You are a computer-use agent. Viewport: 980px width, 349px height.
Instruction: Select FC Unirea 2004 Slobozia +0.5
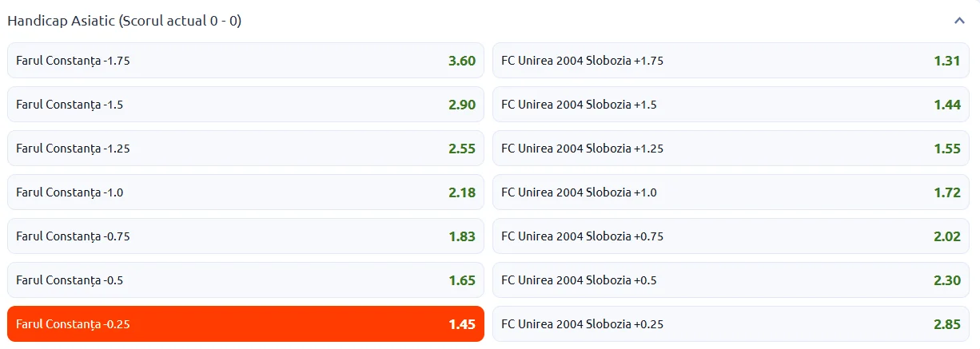(x=730, y=280)
